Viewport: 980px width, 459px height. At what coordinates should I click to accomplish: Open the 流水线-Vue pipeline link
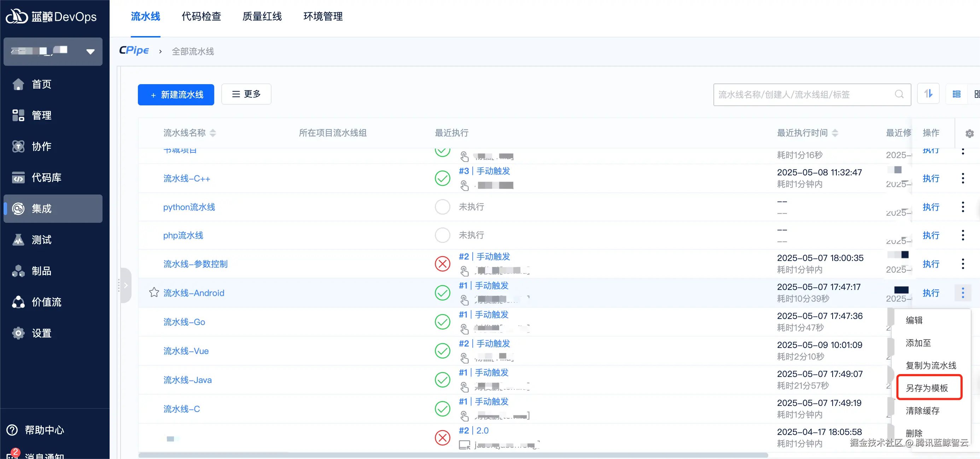(186, 350)
